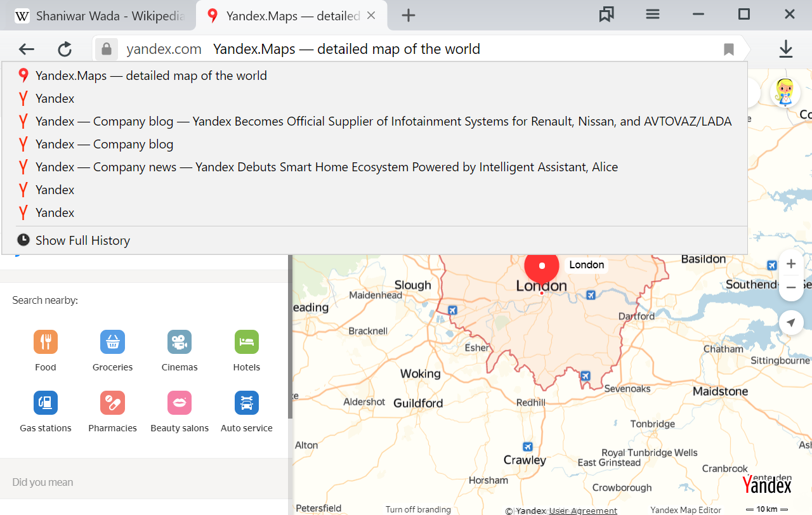The height and width of the screenshot is (515, 812).
Task: Click Sevenoaks on the map
Action: [x=627, y=389]
